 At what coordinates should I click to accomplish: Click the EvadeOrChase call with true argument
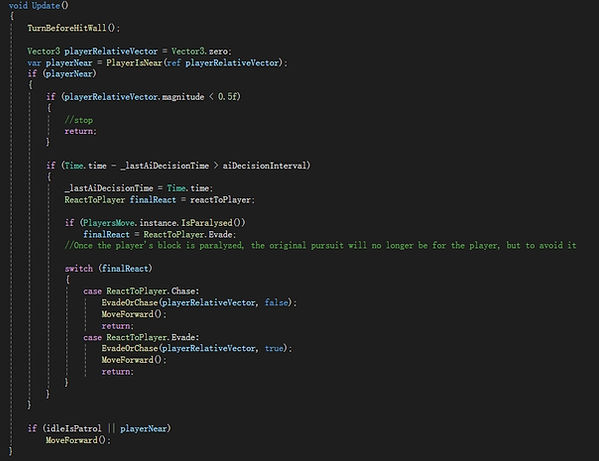[x=196, y=348]
